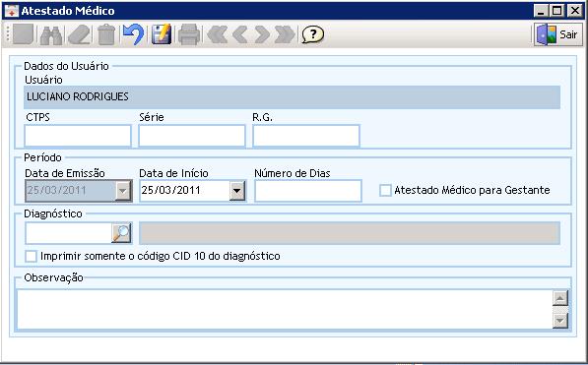Click the Diagnóstico code input field
The image size is (588, 365).
[68, 233]
